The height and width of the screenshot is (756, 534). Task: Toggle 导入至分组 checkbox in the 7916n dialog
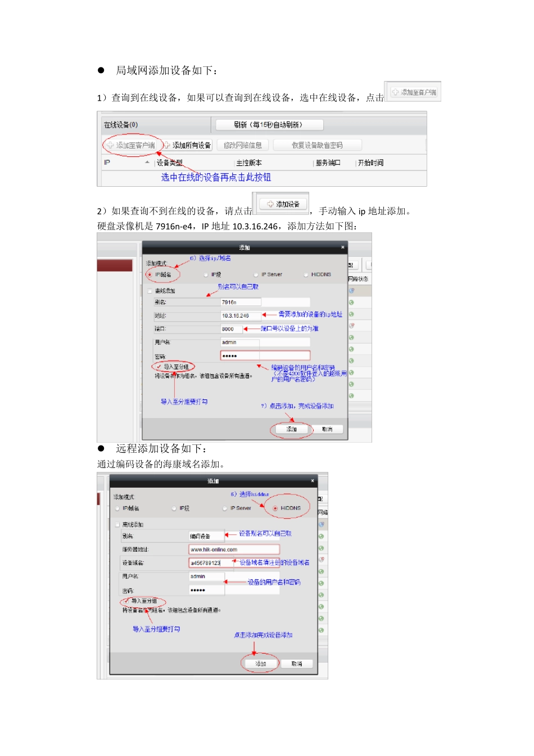click(x=159, y=367)
